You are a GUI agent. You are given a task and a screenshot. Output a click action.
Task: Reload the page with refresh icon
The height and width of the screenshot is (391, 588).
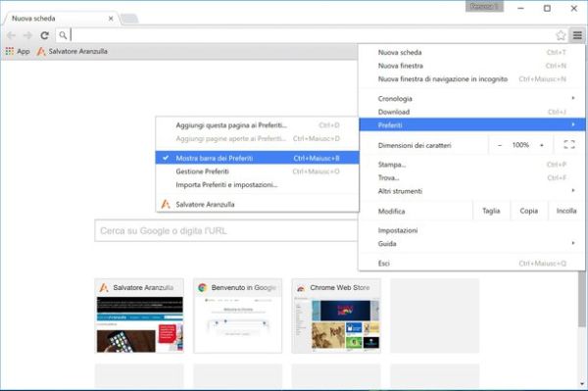(x=45, y=35)
